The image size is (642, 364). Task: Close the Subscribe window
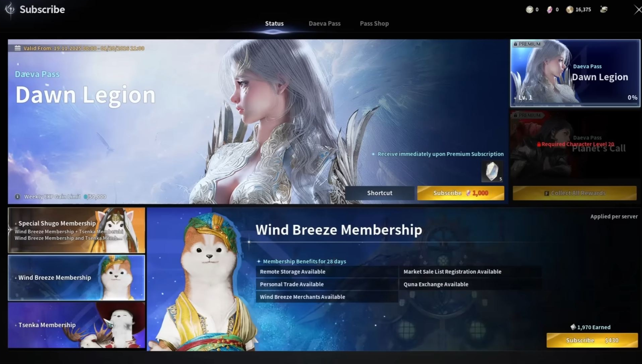pyautogui.click(x=638, y=9)
